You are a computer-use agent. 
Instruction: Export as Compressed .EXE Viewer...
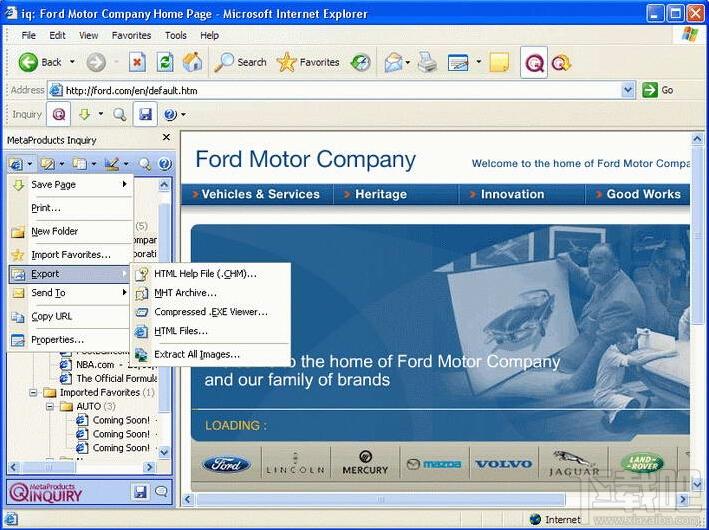pyautogui.click(x=210, y=312)
